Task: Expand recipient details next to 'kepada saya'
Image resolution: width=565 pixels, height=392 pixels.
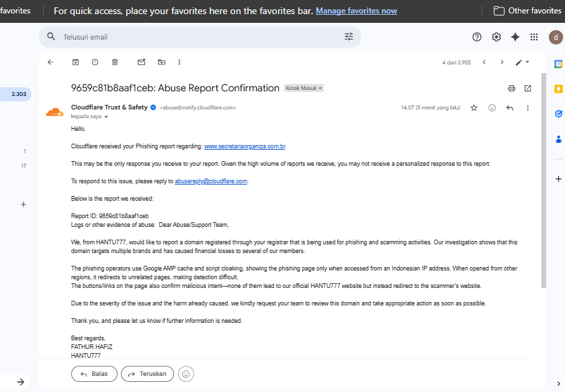Action: (106, 117)
